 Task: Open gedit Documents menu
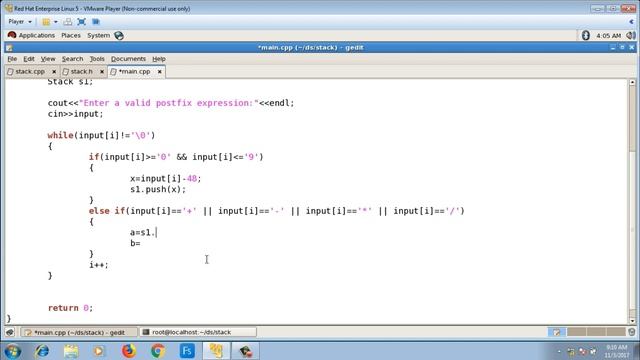pyautogui.click(x=128, y=59)
